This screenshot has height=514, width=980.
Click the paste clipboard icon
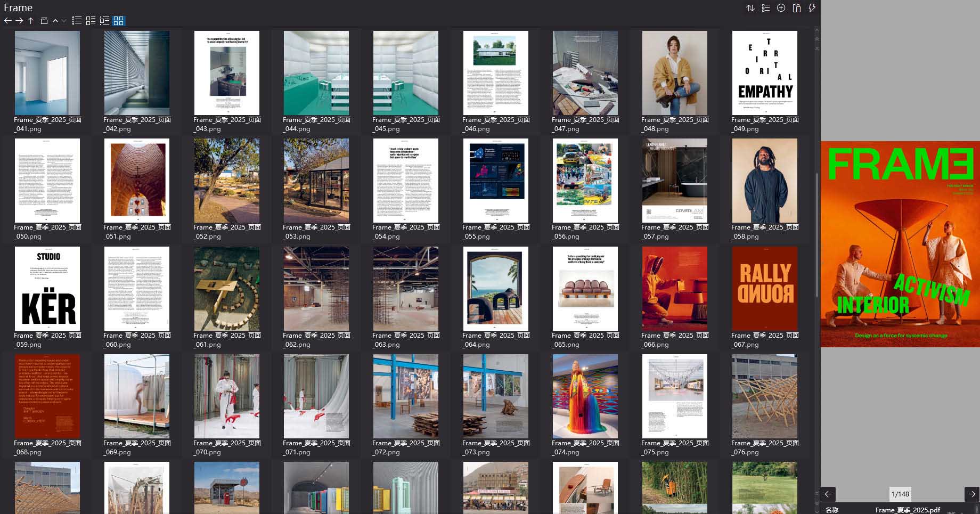click(x=796, y=8)
